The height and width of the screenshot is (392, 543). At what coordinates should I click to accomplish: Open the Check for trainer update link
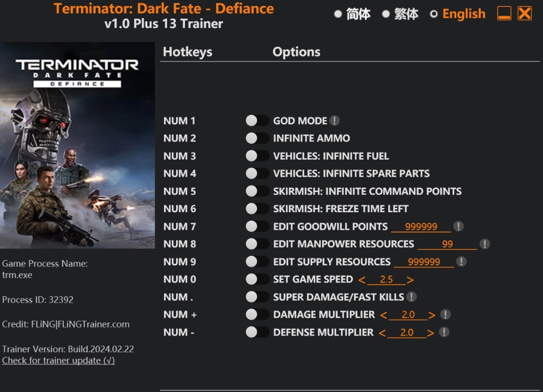click(59, 361)
